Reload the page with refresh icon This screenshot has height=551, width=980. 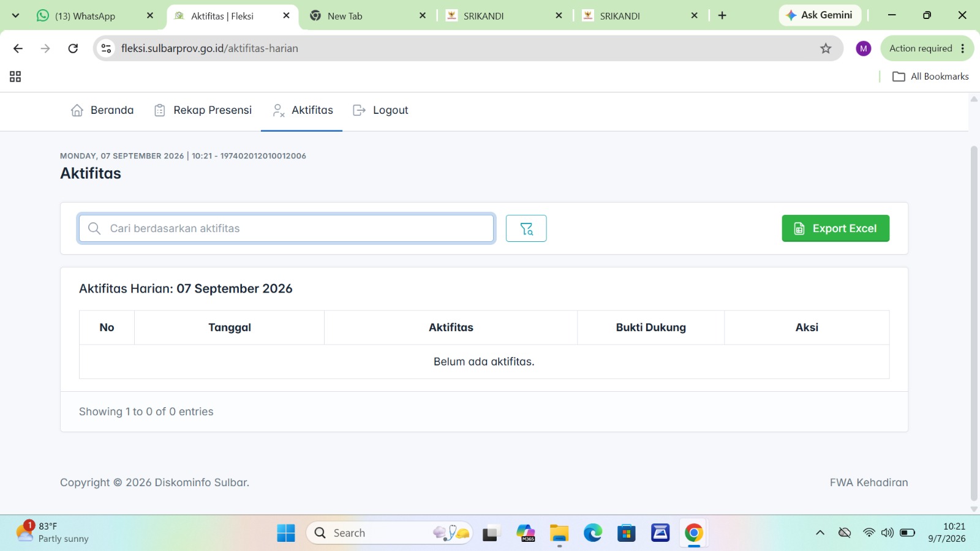coord(73,48)
